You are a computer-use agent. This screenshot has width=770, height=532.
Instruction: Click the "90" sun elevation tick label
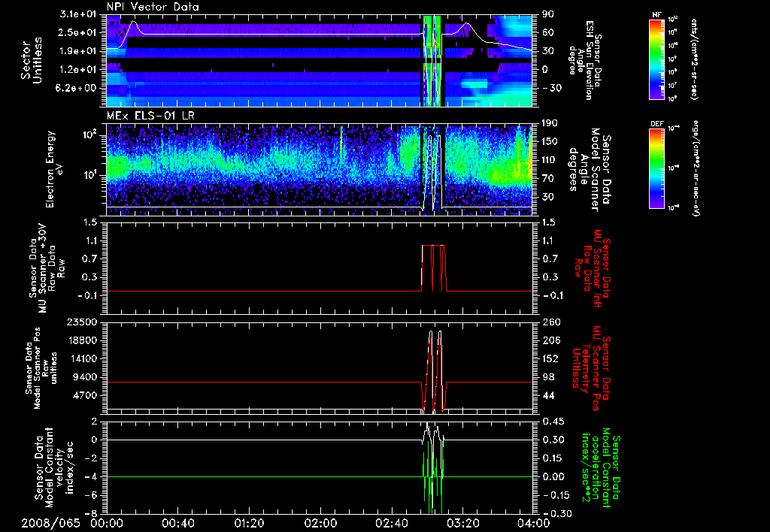pyautogui.click(x=547, y=14)
